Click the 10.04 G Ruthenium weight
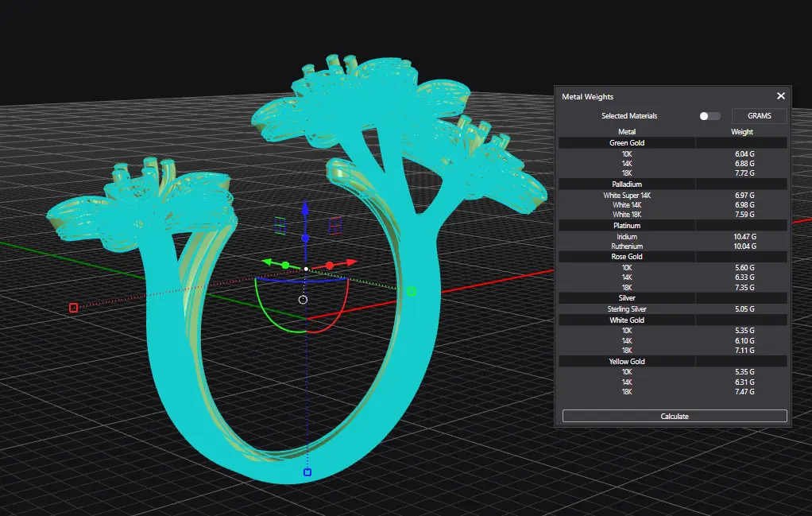812x516 pixels. tap(744, 246)
